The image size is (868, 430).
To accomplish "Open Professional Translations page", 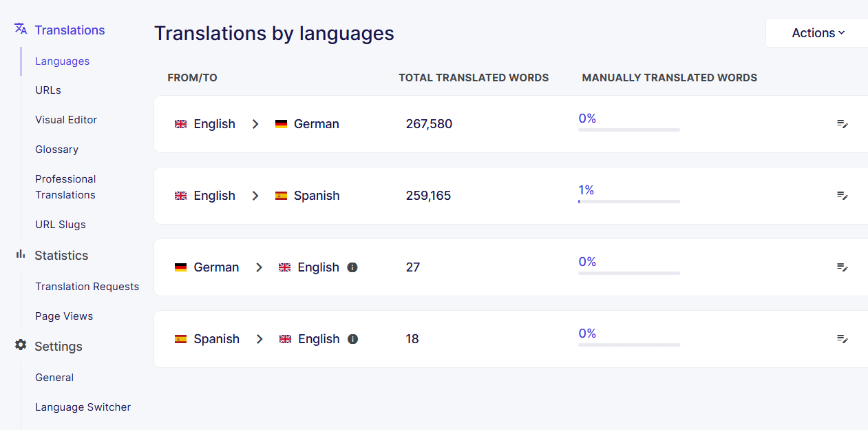I will (65, 187).
